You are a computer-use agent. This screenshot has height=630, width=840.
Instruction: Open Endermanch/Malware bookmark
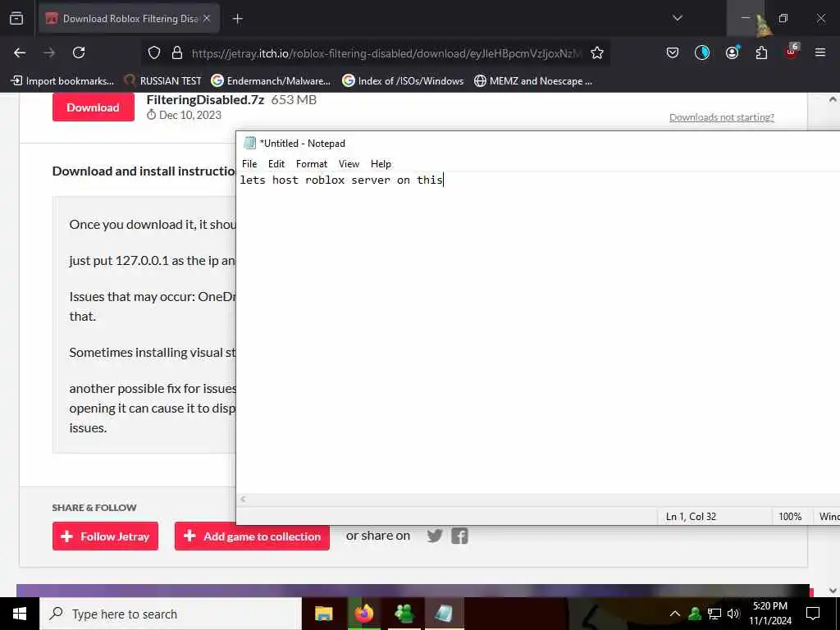(271, 81)
